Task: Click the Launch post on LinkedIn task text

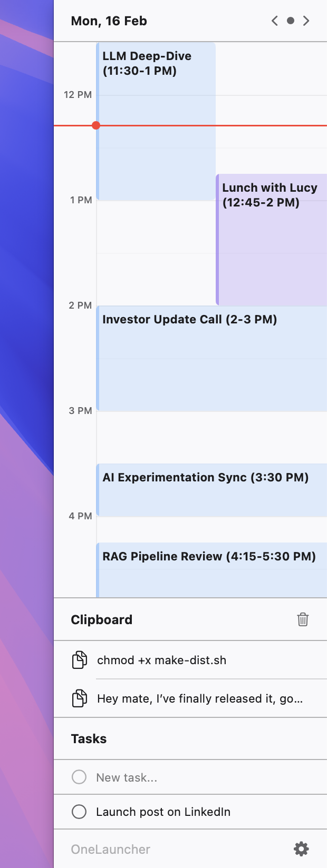Action: (x=163, y=812)
